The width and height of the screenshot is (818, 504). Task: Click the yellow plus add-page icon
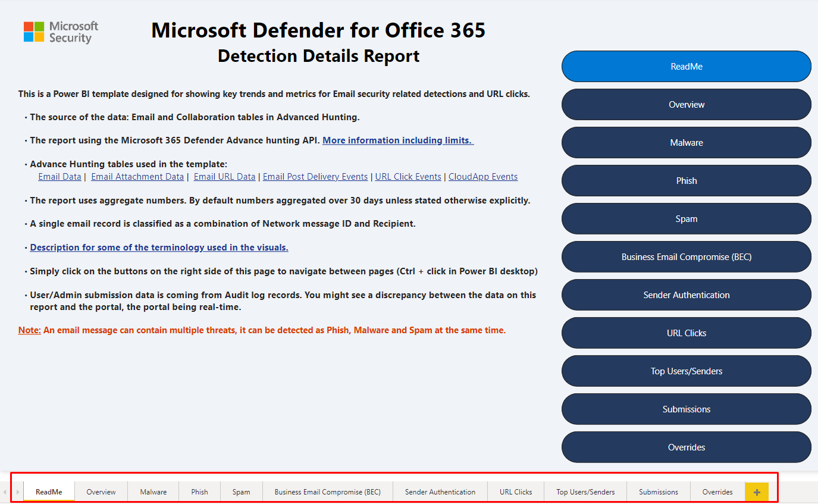pyautogui.click(x=757, y=492)
